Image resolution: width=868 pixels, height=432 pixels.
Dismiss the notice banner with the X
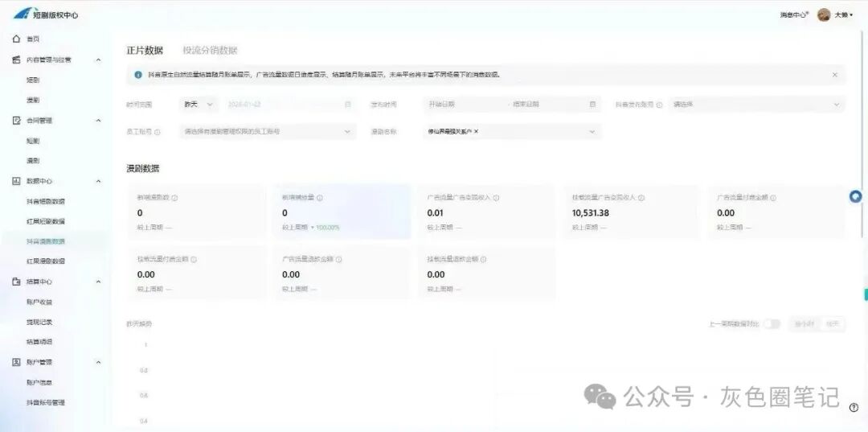[x=835, y=75]
